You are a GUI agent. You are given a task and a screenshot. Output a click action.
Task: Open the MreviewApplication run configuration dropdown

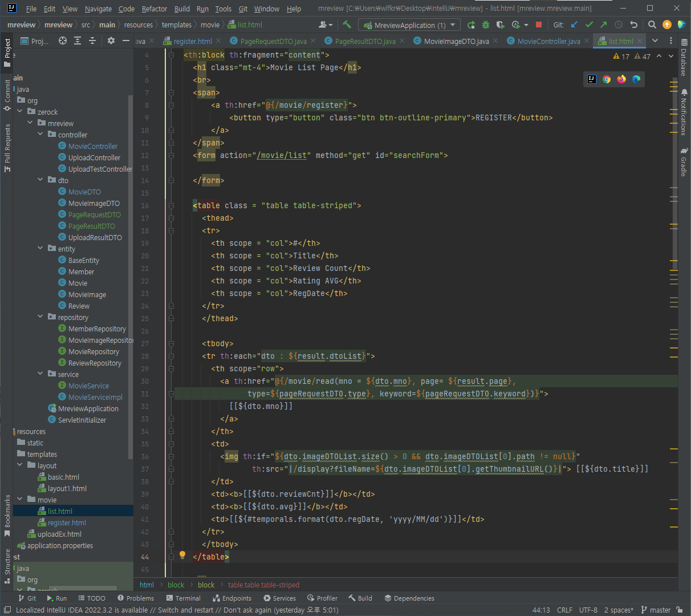coord(409,25)
